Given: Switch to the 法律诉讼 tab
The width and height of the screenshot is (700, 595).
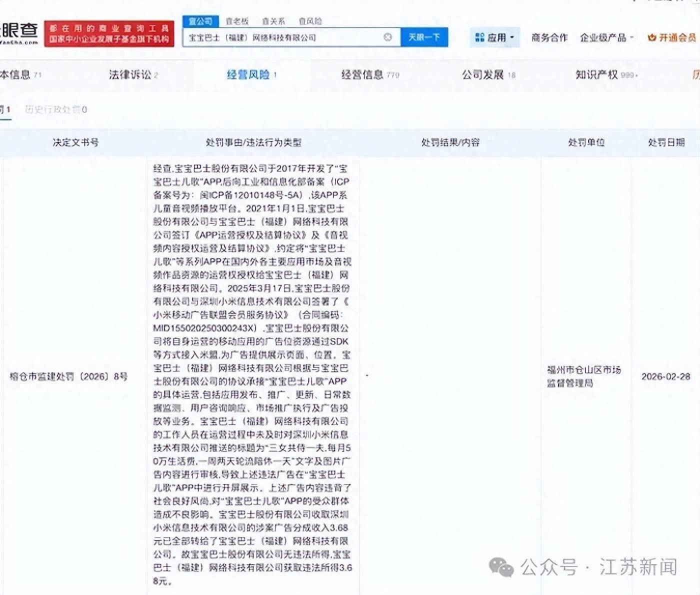Looking at the screenshot, I should pyautogui.click(x=129, y=74).
